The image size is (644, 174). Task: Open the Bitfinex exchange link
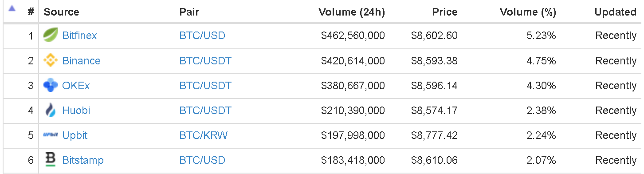(80, 36)
